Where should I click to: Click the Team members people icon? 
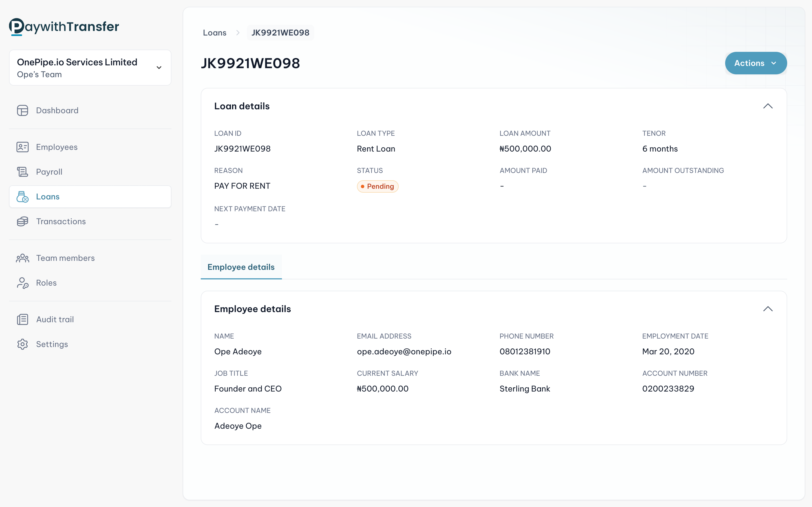[23, 258]
